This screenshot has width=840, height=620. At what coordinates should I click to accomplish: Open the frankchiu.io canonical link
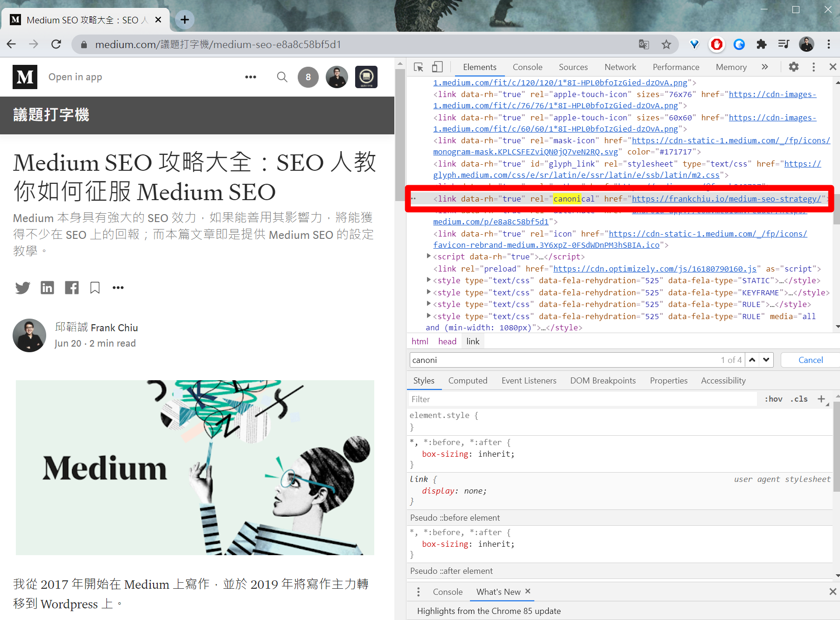[726, 199]
